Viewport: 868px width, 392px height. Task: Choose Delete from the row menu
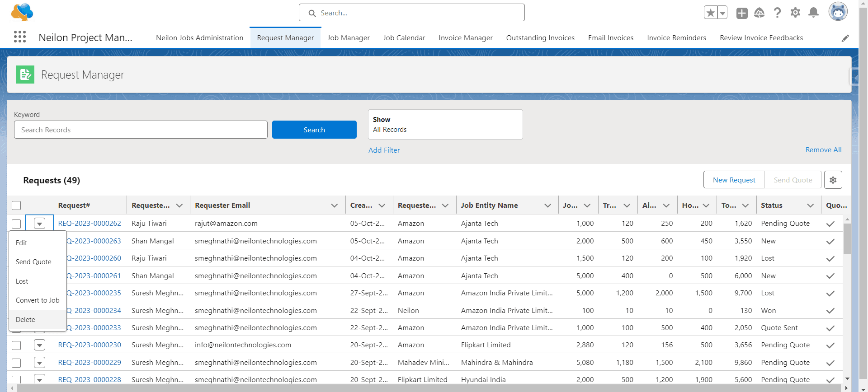click(38, 319)
